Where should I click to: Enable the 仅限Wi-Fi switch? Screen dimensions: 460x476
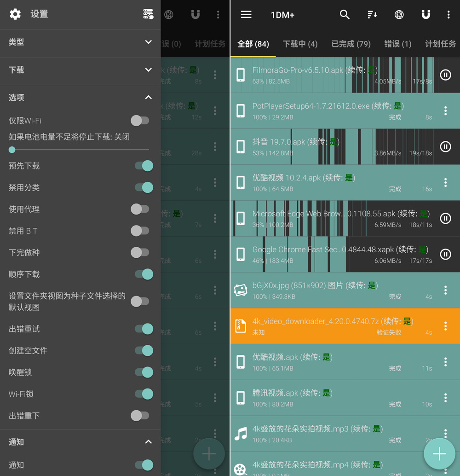(140, 121)
